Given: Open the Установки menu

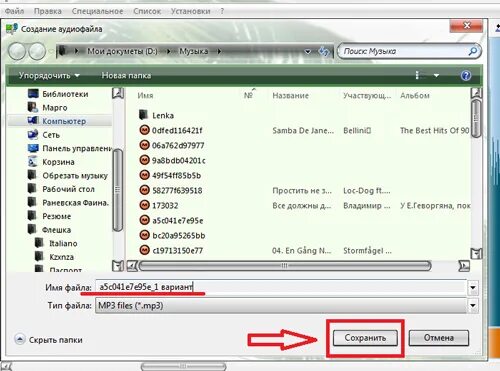Looking at the screenshot, I should coord(190,11).
